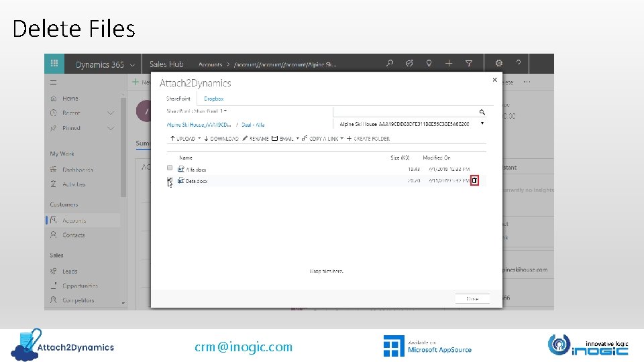Expand the Pinned section chevron
The image size is (644, 362).
coord(111,128)
